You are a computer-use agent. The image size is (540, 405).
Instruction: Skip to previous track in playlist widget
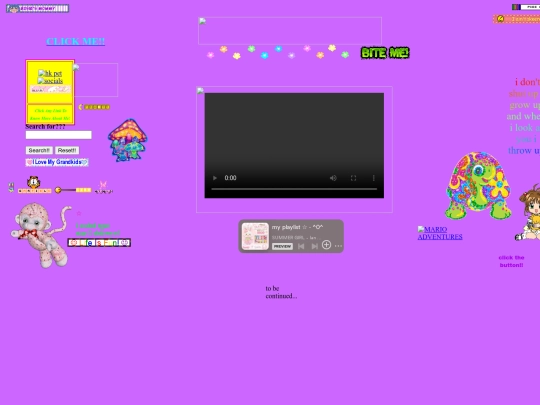(x=301, y=246)
